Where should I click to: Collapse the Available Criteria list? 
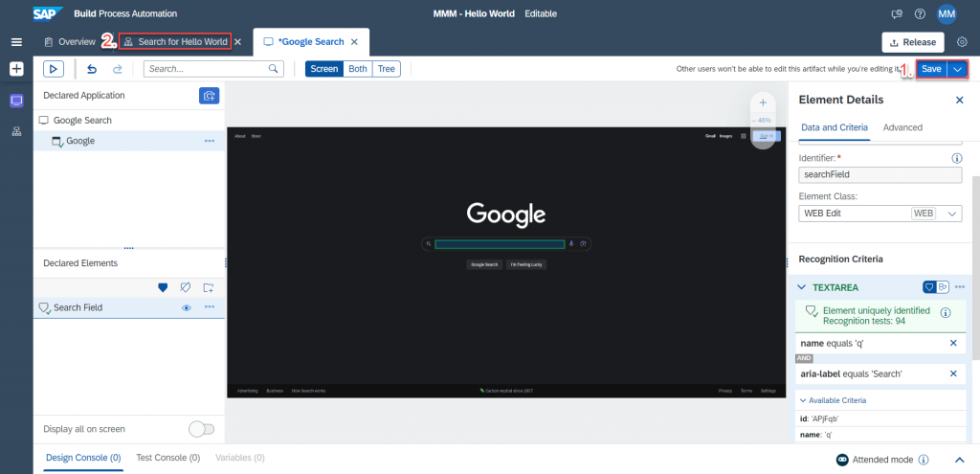point(803,400)
